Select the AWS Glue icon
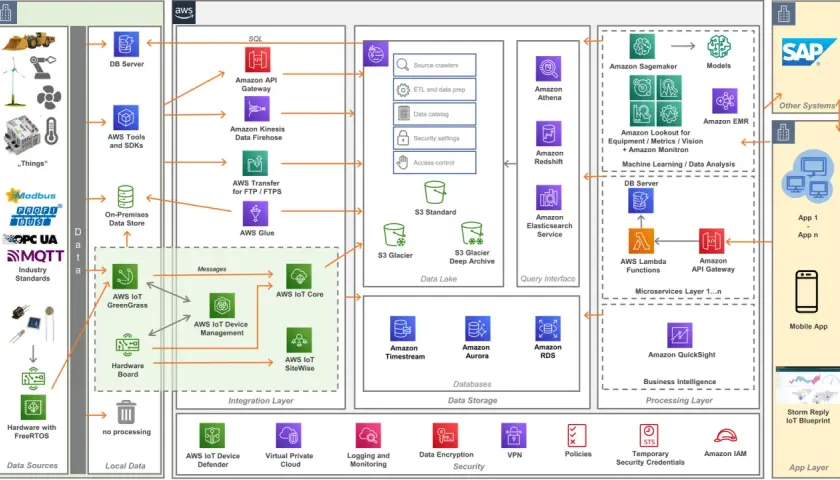The height and width of the screenshot is (480, 840). click(256, 214)
